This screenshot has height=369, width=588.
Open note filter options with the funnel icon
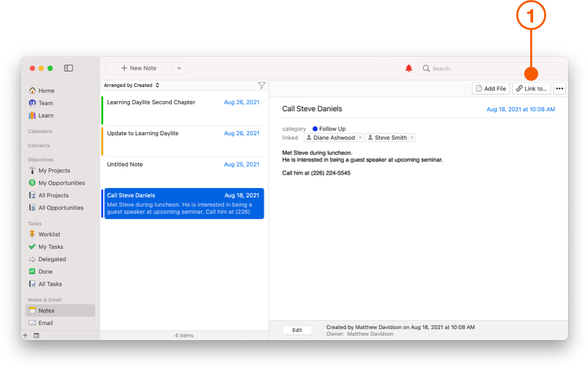tap(262, 85)
